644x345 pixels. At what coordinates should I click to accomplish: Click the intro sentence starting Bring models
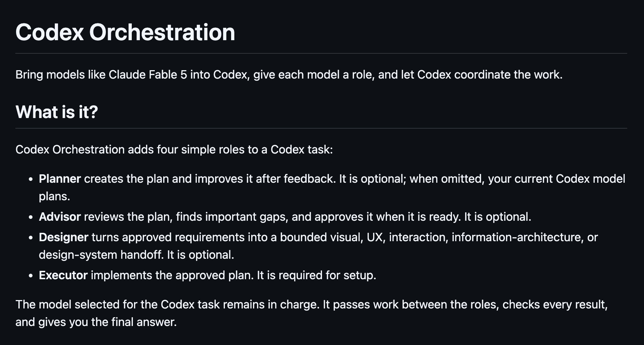click(289, 75)
